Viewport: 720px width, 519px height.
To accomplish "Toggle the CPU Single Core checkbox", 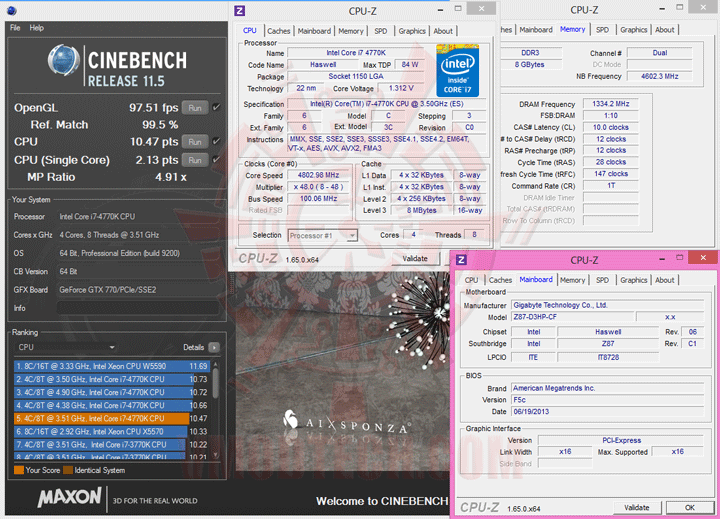I will coord(216,160).
